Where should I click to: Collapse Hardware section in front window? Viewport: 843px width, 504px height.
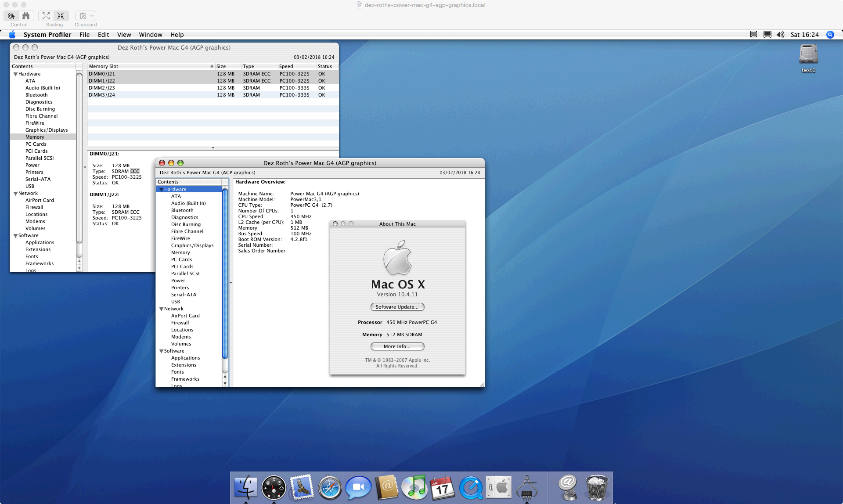coord(161,190)
